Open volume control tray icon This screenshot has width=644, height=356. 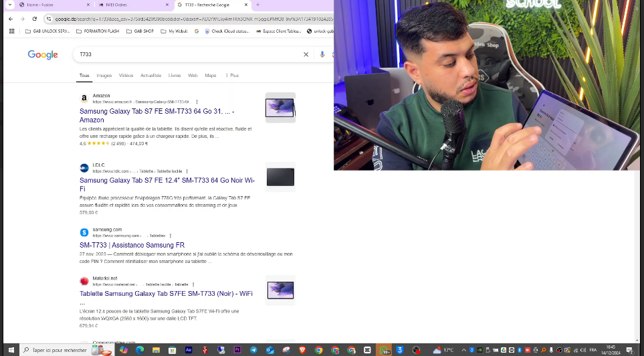click(582, 350)
